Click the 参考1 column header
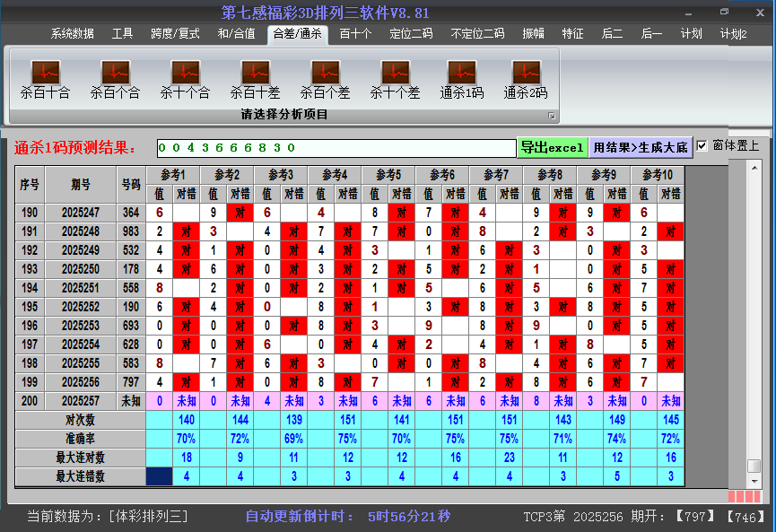The height and width of the screenshot is (532, 776). 173,175
